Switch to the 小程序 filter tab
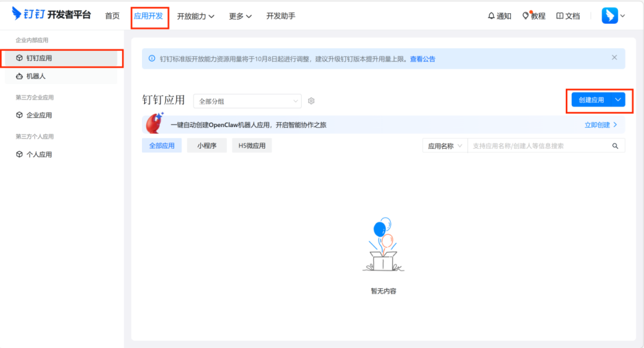The image size is (644, 348). [206, 145]
